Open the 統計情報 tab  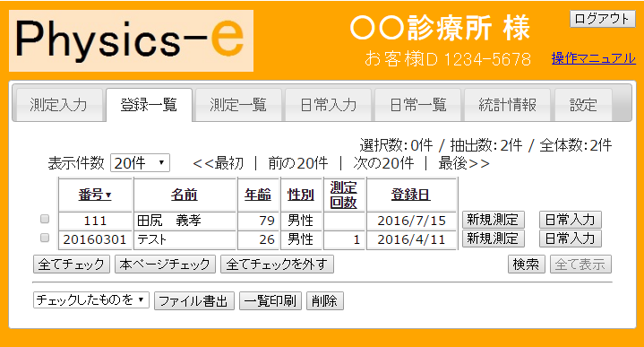[x=508, y=105]
